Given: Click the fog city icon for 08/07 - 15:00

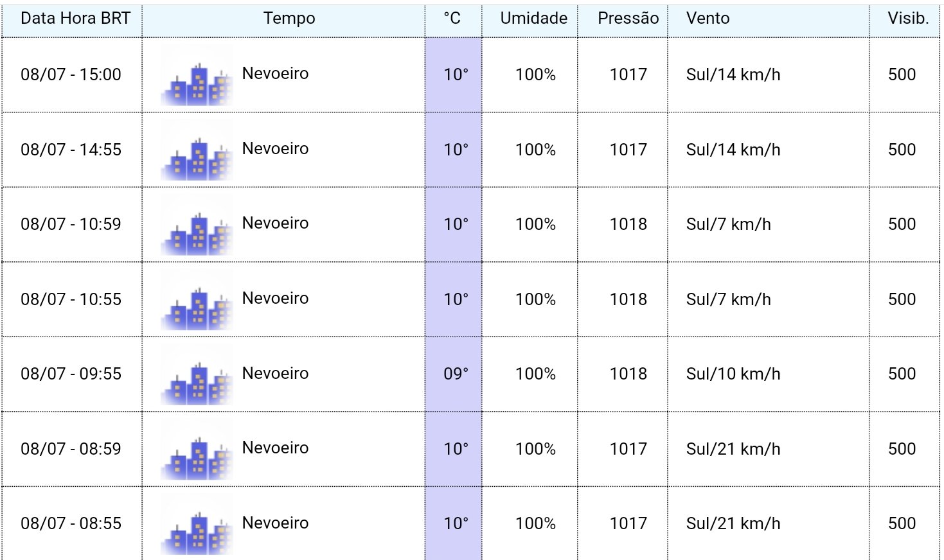Looking at the screenshot, I should (x=197, y=76).
